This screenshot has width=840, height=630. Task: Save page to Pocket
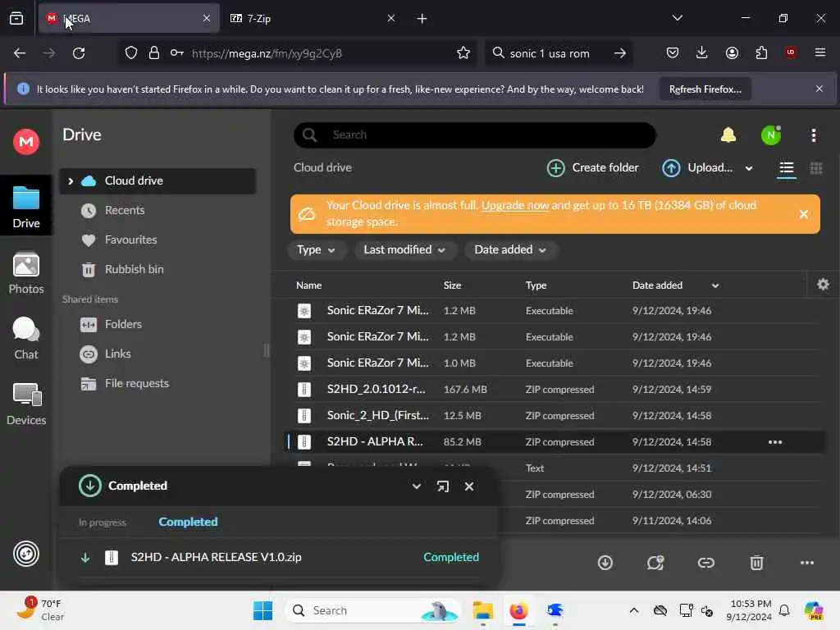(x=673, y=52)
